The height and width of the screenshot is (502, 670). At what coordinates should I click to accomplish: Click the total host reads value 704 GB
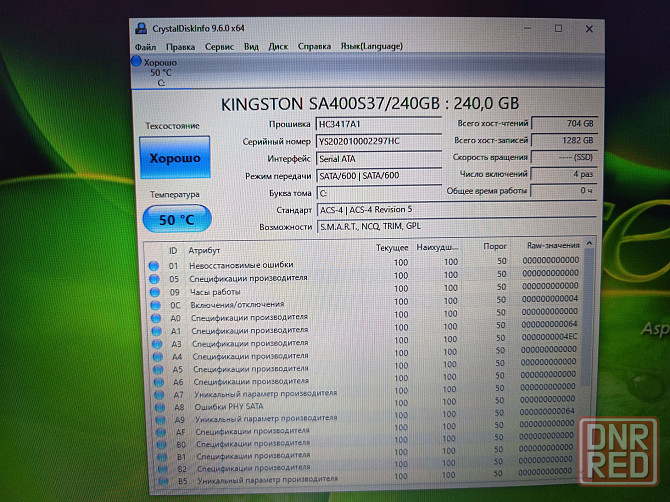564,123
